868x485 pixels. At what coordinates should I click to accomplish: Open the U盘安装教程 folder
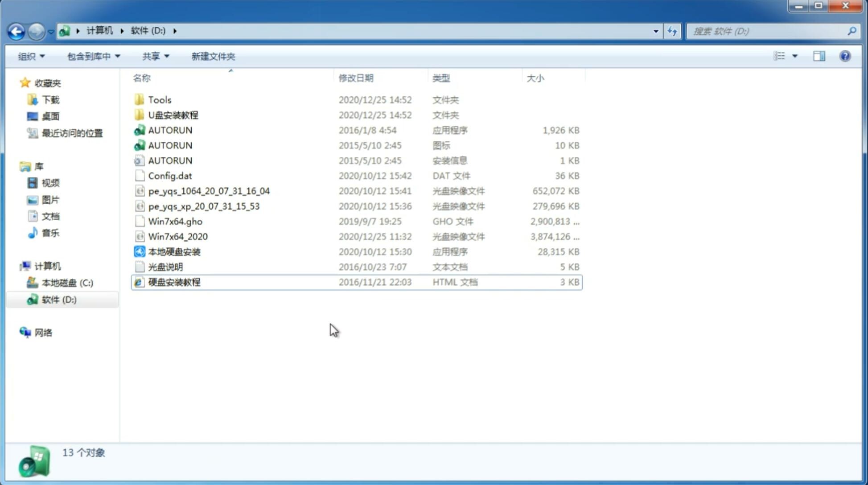(x=173, y=115)
